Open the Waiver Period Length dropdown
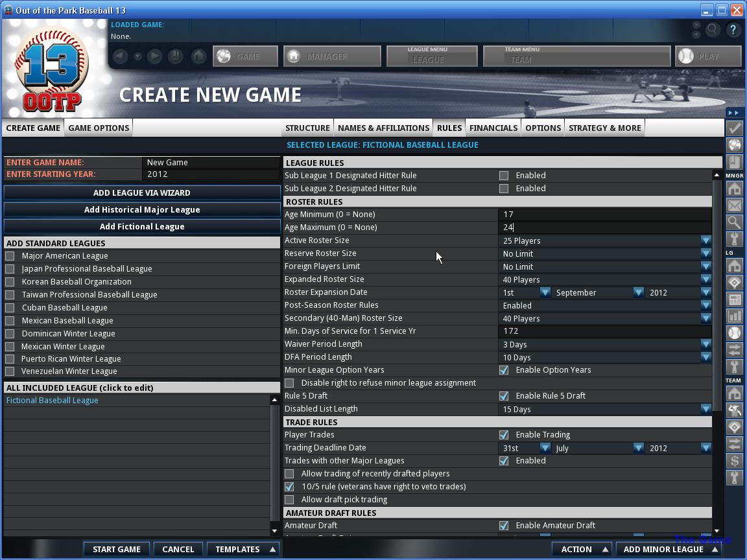The height and width of the screenshot is (560, 747). pyautogui.click(x=705, y=344)
